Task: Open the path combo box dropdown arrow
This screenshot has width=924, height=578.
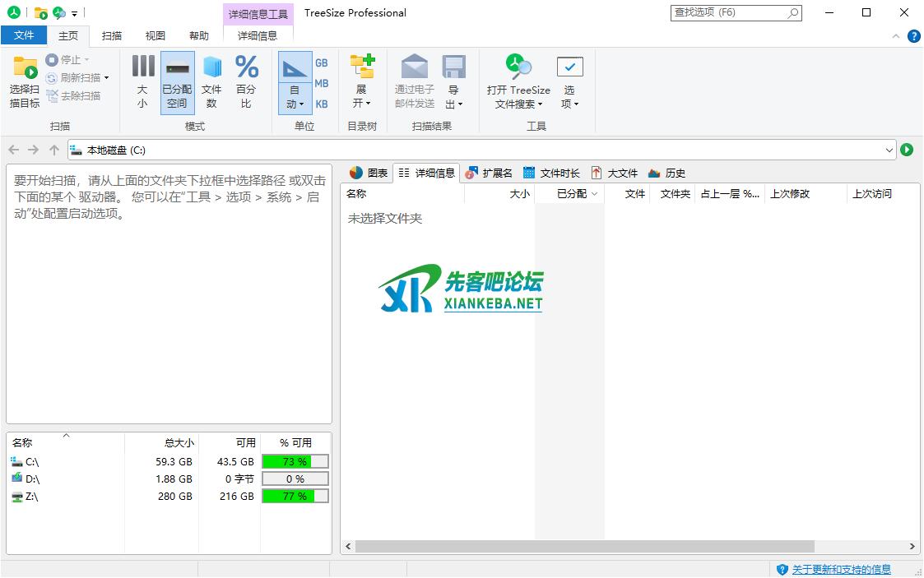Action: pos(889,150)
